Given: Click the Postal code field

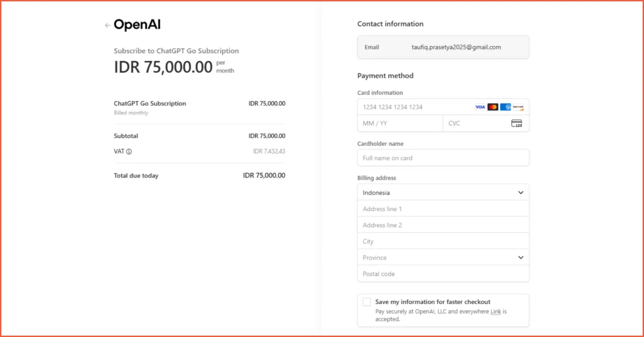Looking at the screenshot, I should tap(443, 274).
